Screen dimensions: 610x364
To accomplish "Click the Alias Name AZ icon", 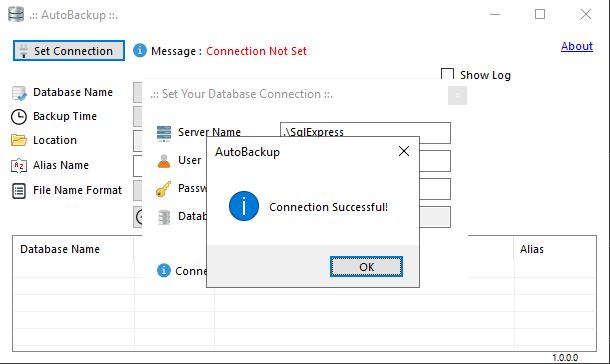I will 19,166.
